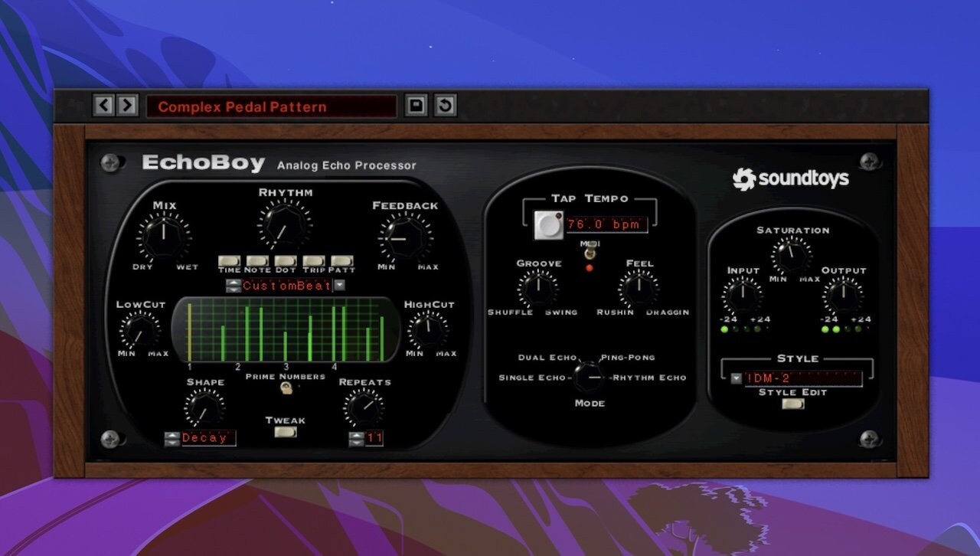Toggle the Trip rhythm button
Image resolution: width=980 pixels, height=556 pixels.
[314, 261]
